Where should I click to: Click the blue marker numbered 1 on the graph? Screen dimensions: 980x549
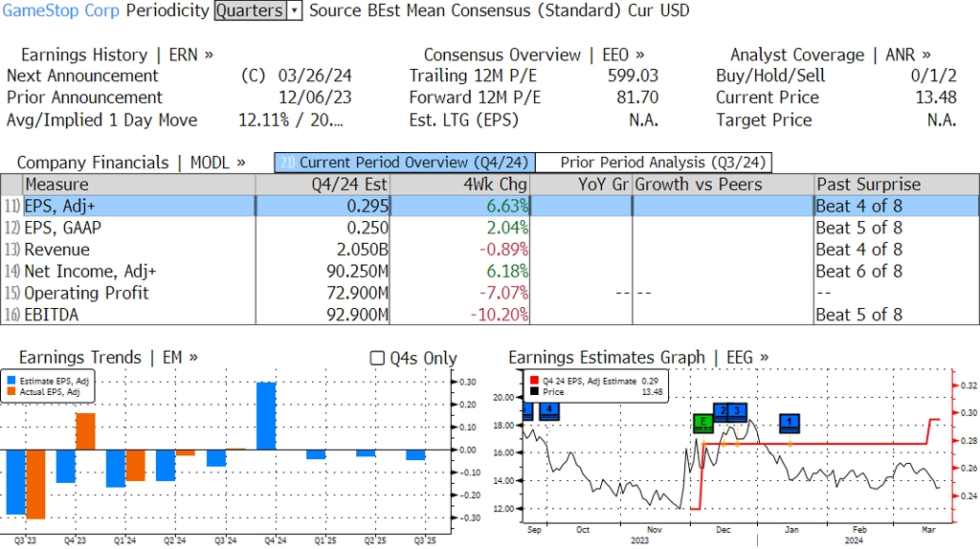[790, 423]
